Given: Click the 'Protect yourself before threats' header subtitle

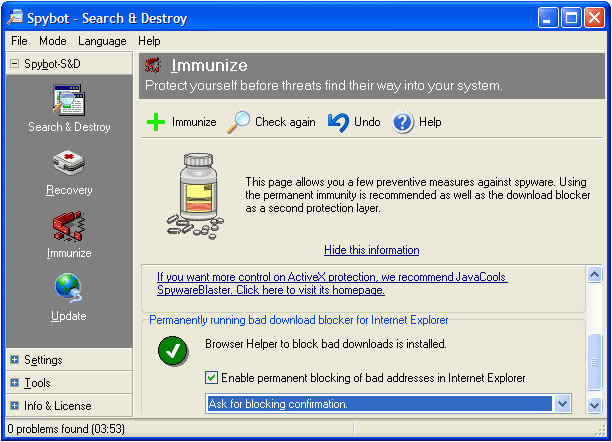Looking at the screenshot, I should pyautogui.click(x=324, y=86).
